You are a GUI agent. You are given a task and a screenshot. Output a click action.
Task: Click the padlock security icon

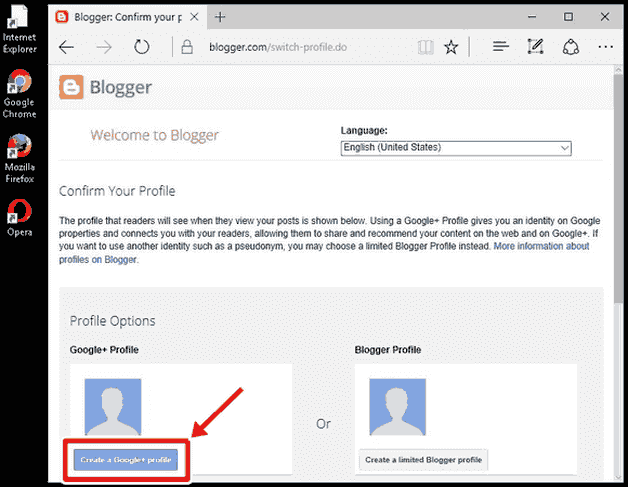187,47
